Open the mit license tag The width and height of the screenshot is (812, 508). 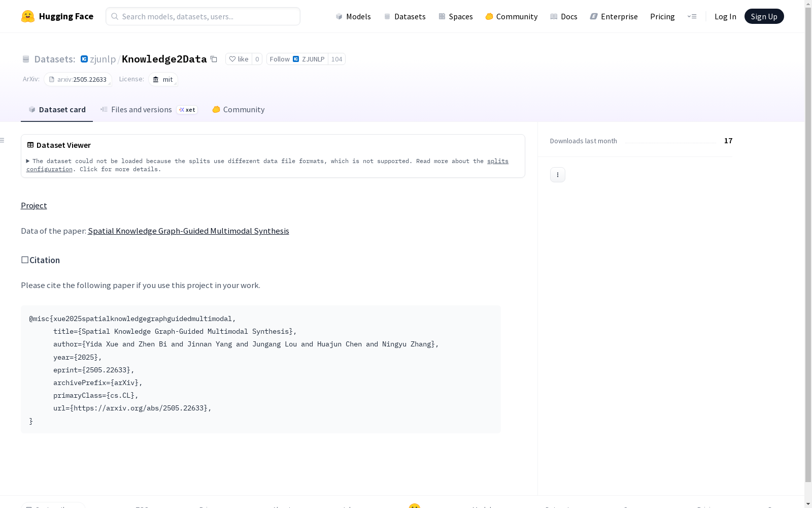[x=163, y=79]
